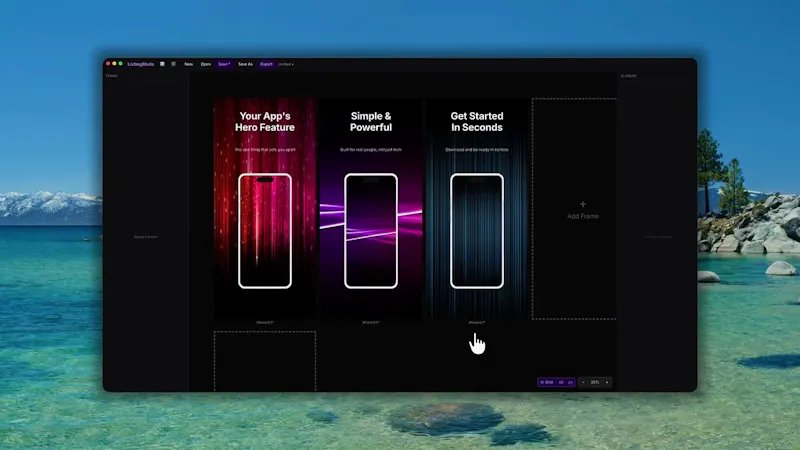Click the phone mockup in purple frame
800x450 pixels.
pyautogui.click(x=371, y=231)
